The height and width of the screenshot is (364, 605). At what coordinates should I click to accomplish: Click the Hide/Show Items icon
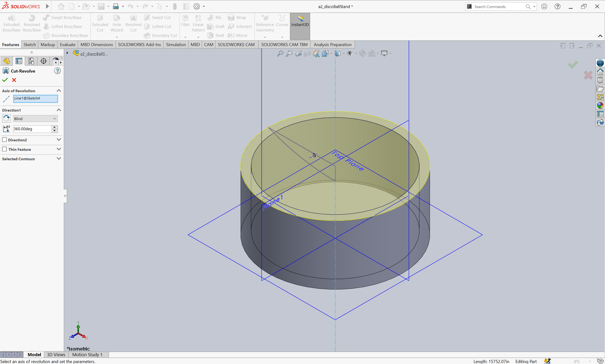tap(350, 53)
